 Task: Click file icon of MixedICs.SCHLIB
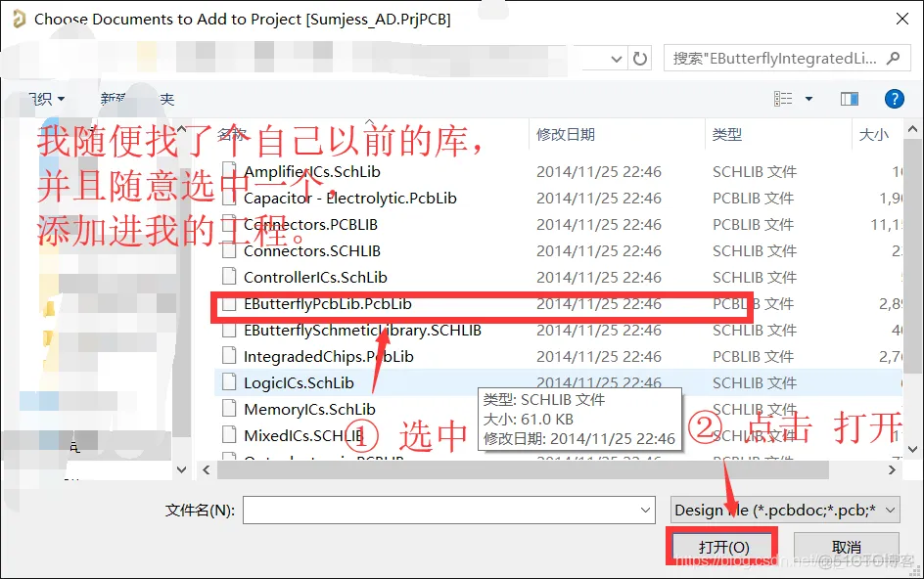click(229, 435)
